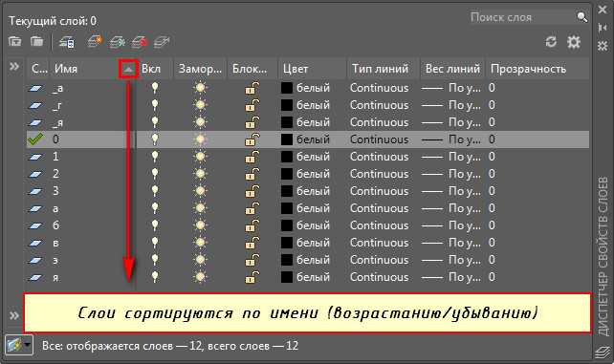Toggle on/off bulb for layer в
Screen dimensions: 614x364
coord(155,243)
